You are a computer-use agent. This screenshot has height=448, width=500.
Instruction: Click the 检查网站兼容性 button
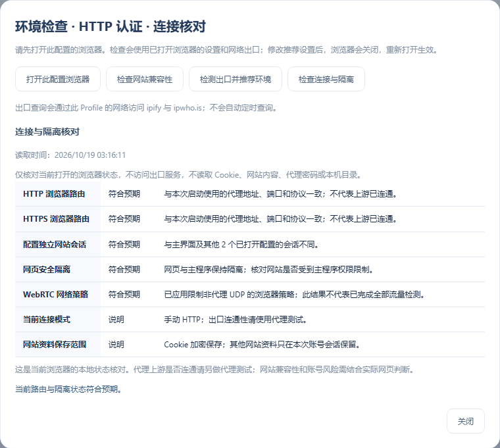(145, 79)
